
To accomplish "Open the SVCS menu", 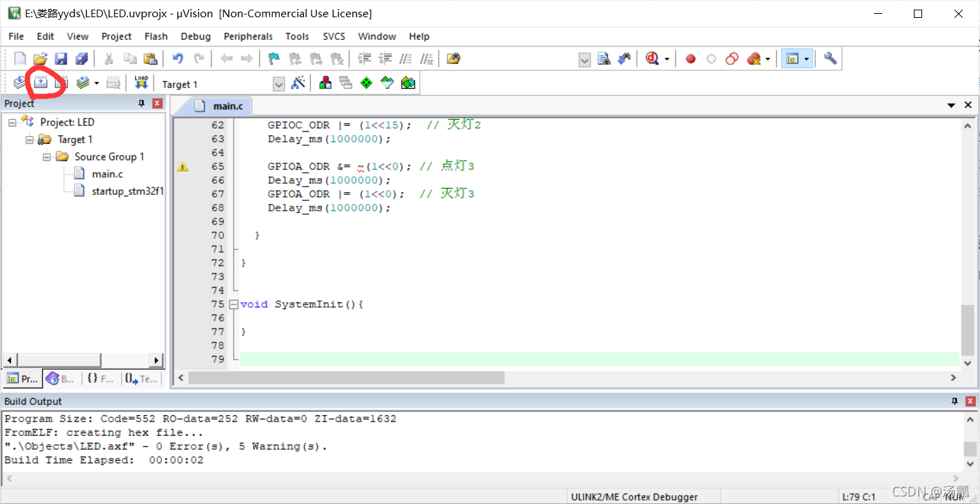I will coord(334,36).
